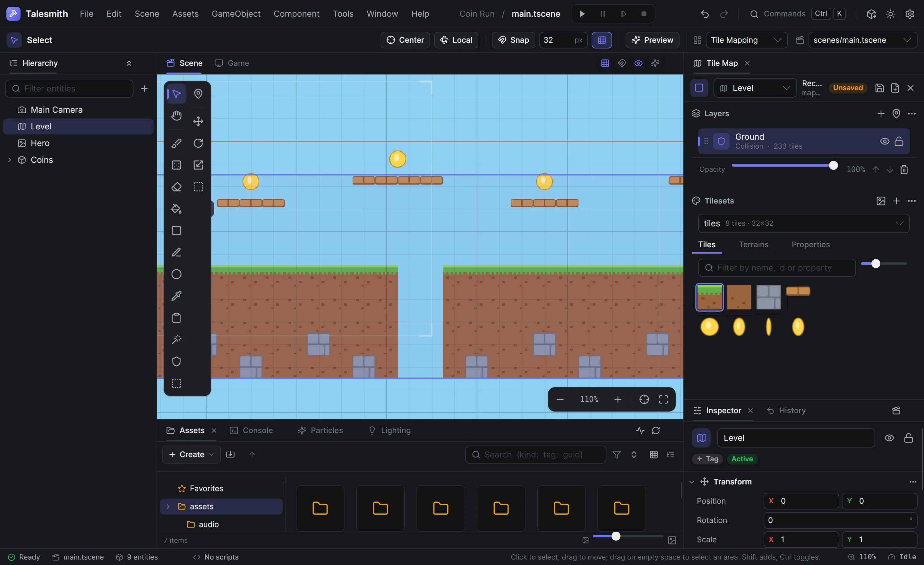
Task: Click the Filter entities search field
Action: [x=69, y=89]
